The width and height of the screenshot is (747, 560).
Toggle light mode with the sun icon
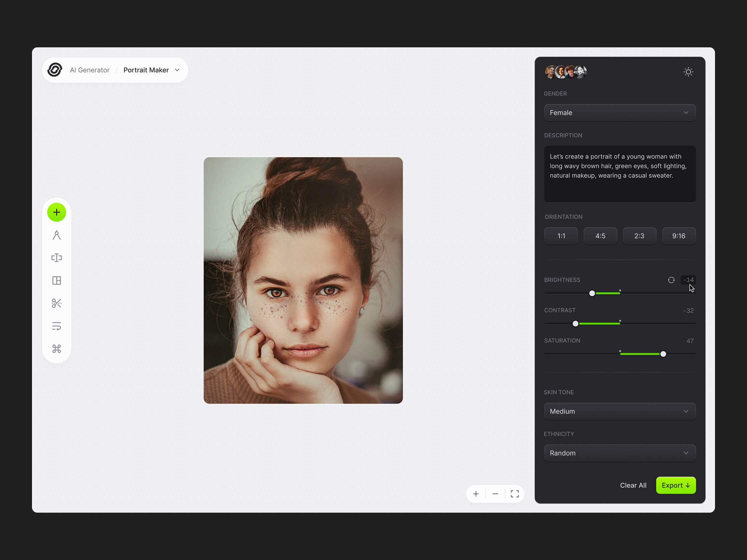(688, 72)
